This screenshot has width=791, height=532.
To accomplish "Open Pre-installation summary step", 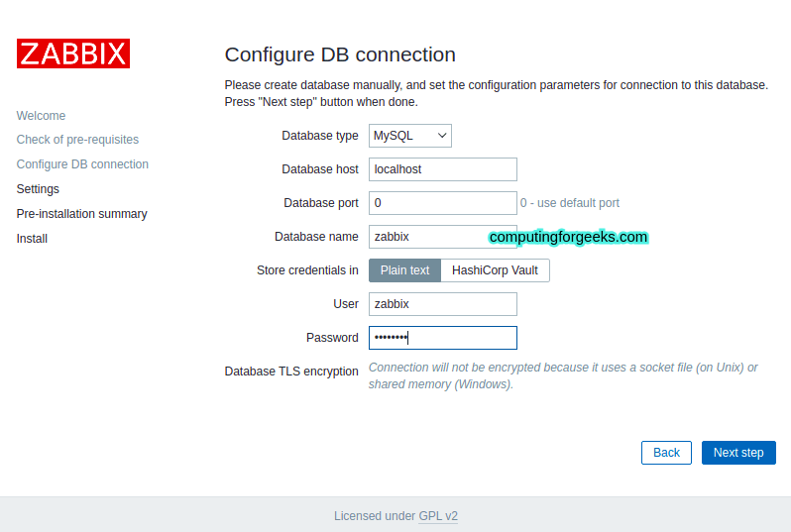I will pos(81,214).
